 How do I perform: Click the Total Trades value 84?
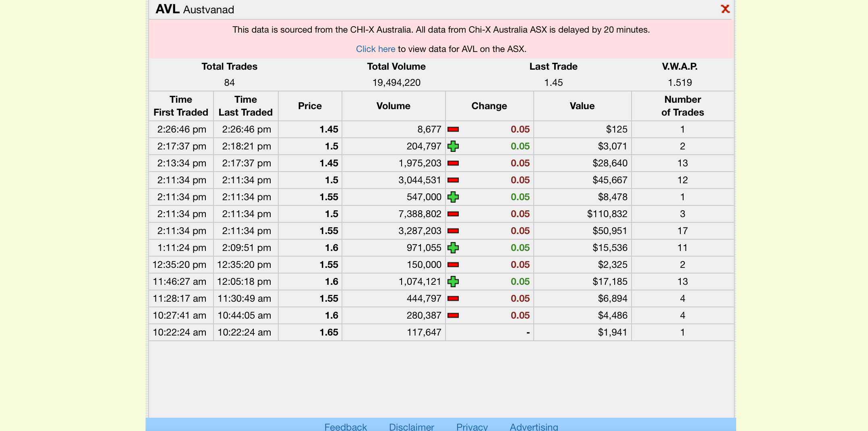[229, 83]
